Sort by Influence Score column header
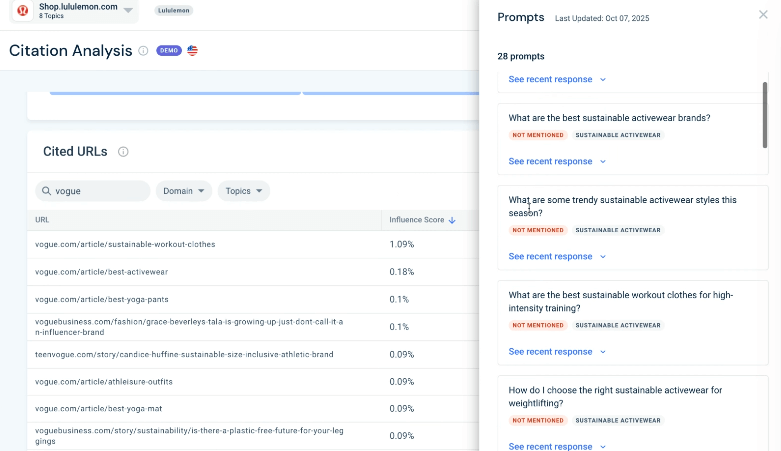This screenshot has height=451, width=781. [x=417, y=220]
